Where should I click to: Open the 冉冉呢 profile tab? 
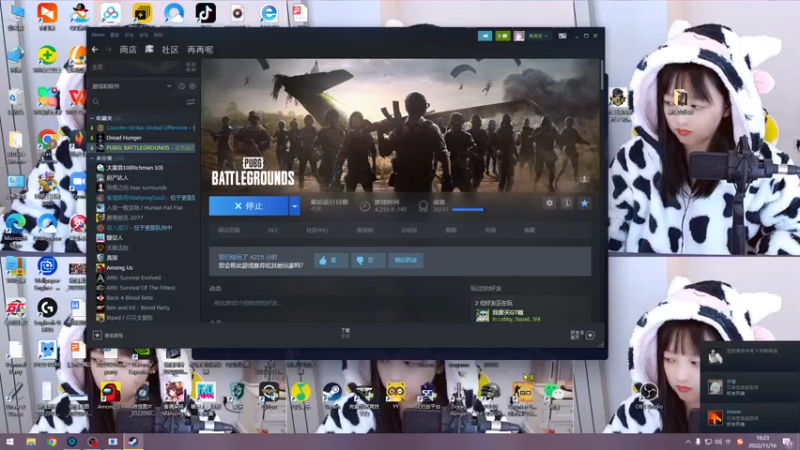coord(200,49)
